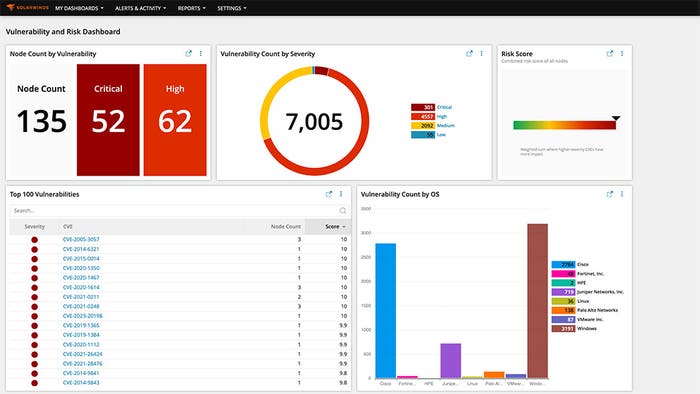
Task: Open external link icon on Risk Score widget
Action: [x=610, y=54]
